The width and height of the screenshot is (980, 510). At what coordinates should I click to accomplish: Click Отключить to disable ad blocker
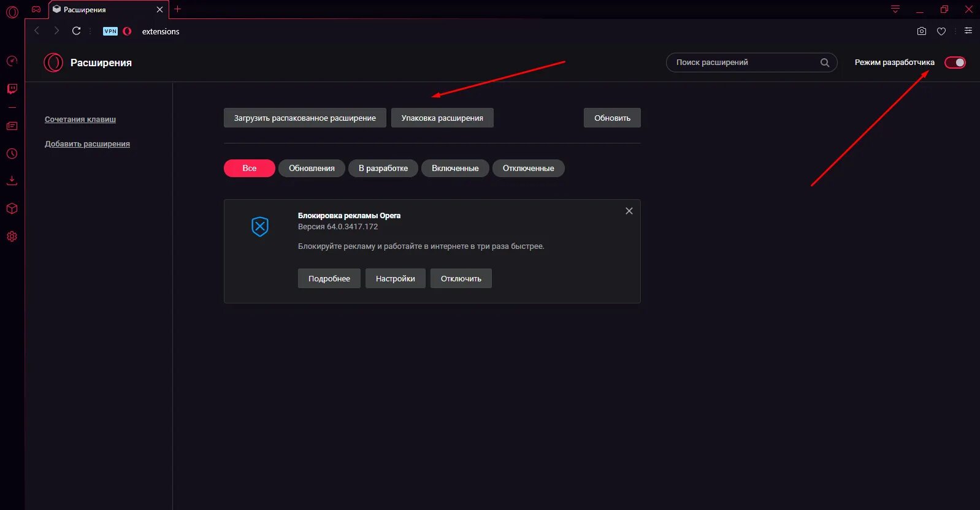coord(461,278)
